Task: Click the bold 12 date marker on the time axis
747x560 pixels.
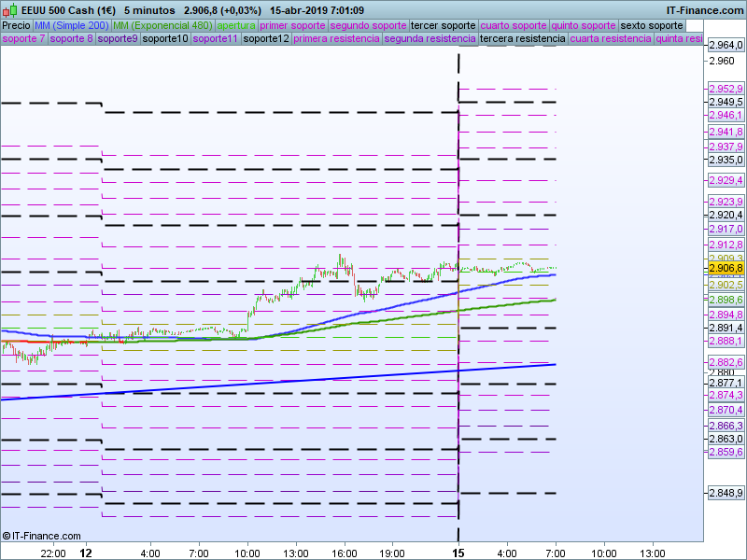Action: tap(86, 553)
